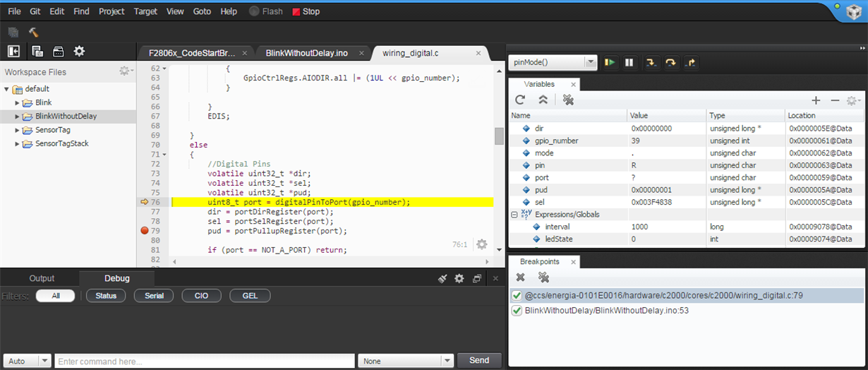
Task: Pop out the Output panel window icon
Action: pos(477,278)
